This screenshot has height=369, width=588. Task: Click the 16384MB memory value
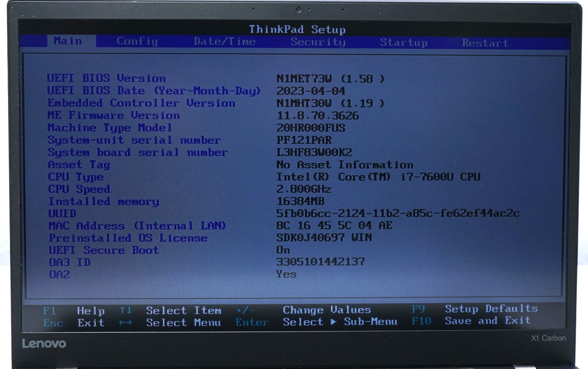click(301, 201)
